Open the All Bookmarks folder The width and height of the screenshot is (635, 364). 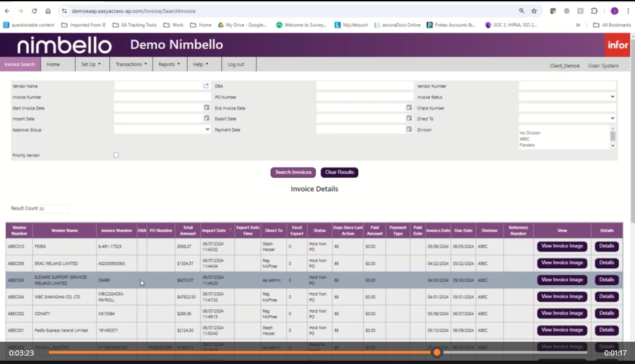tap(612, 25)
